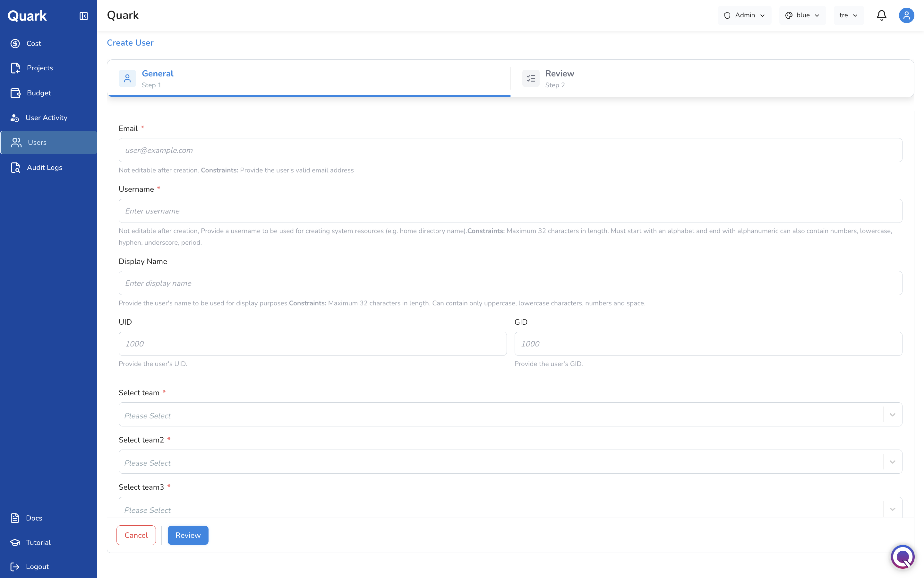The width and height of the screenshot is (924, 578).
Task: Focus the GID input field
Action: coord(708,344)
